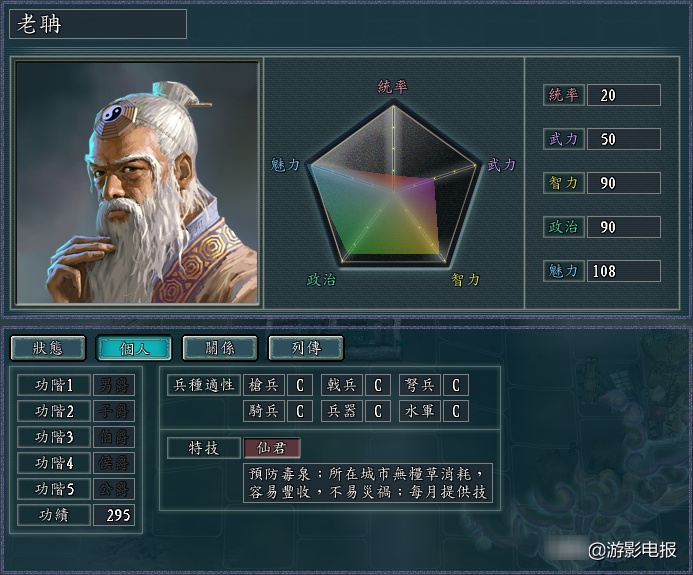
Task: Click the 老聃 name title field
Action: pos(98,24)
